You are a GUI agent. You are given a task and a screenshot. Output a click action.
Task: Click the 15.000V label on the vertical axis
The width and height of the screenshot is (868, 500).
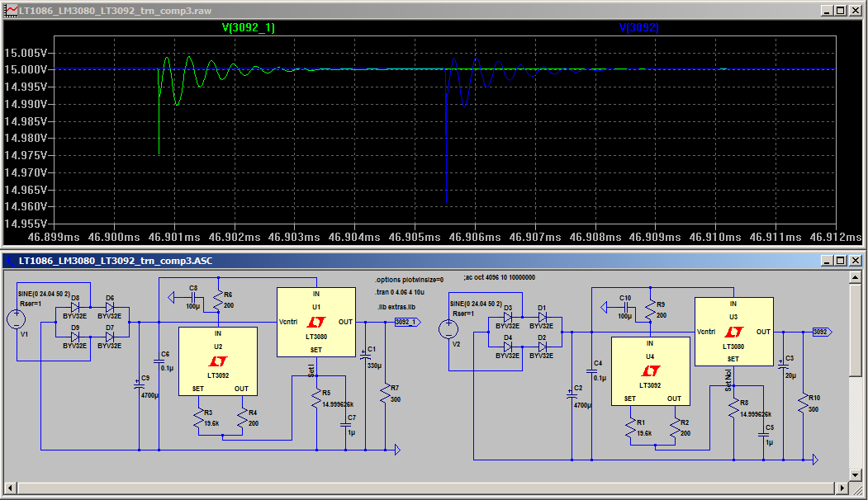26,69
